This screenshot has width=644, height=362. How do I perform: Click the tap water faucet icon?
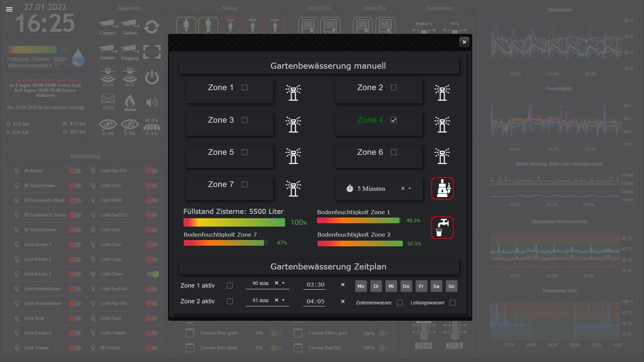(442, 228)
